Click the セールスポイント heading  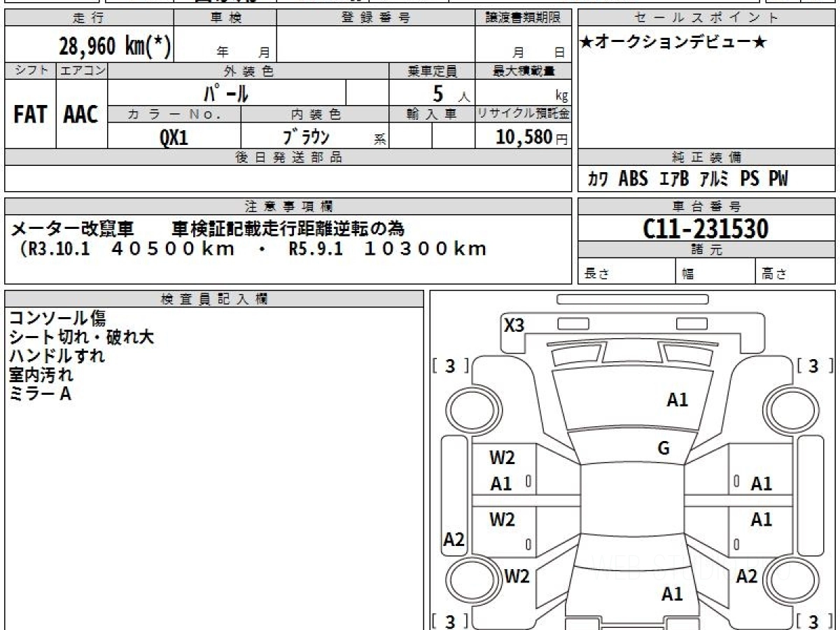click(x=707, y=18)
